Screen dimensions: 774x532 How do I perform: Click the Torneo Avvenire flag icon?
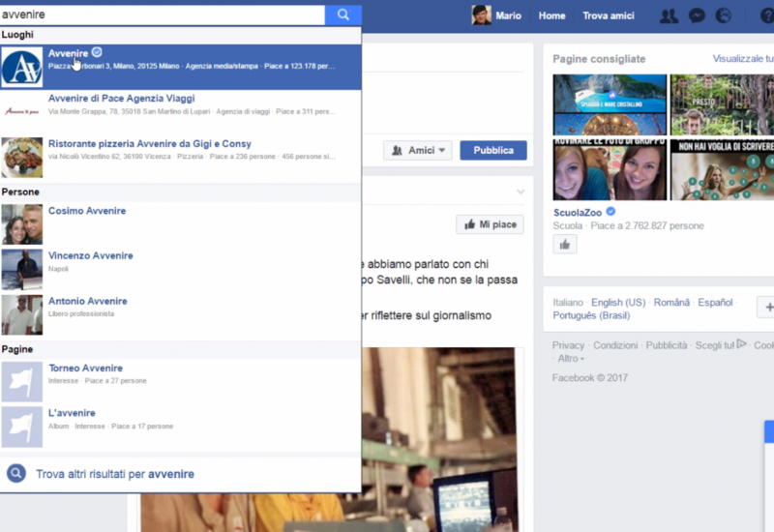pyautogui.click(x=21, y=382)
